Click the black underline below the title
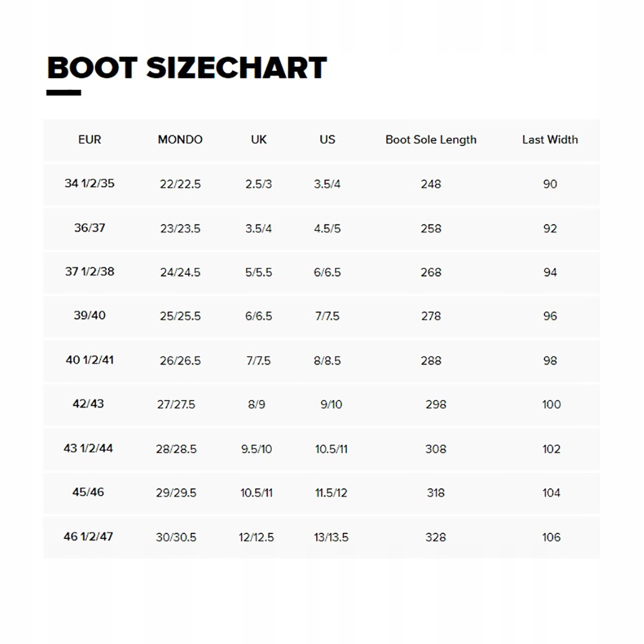The image size is (644, 644). (x=64, y=93)
